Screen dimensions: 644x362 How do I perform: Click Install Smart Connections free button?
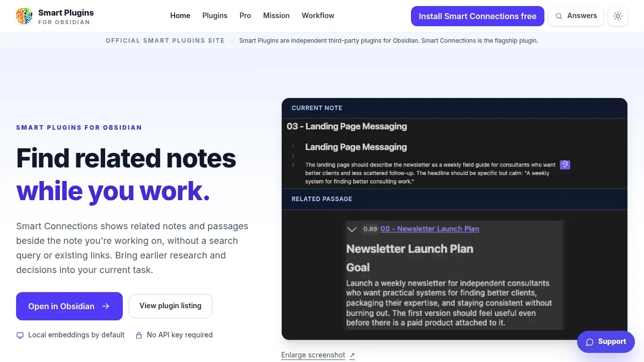coord(477,16)
